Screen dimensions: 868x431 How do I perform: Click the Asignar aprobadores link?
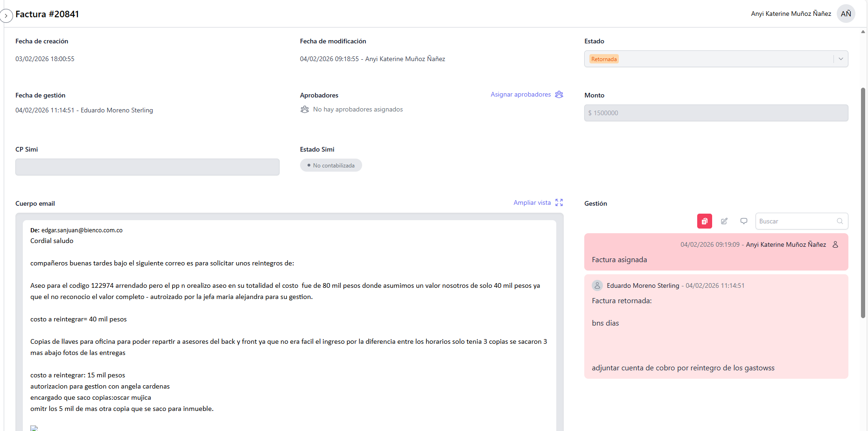(x=520, y=94)
